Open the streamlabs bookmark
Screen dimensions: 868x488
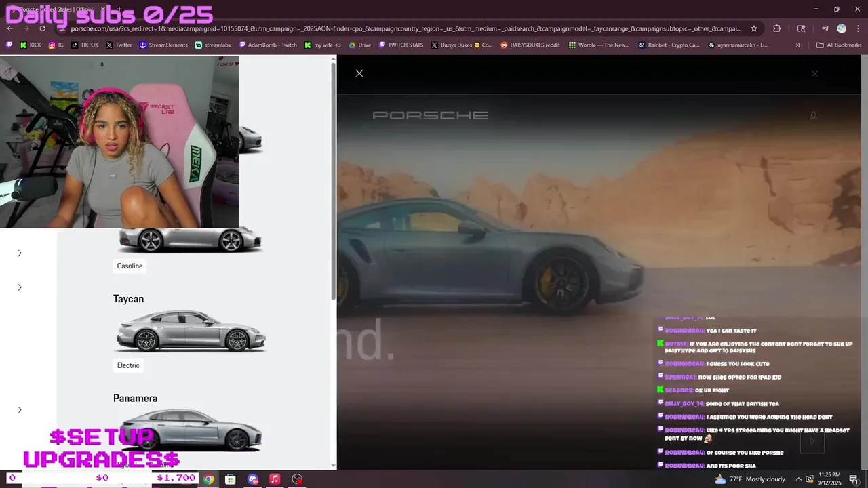(212, 45)
